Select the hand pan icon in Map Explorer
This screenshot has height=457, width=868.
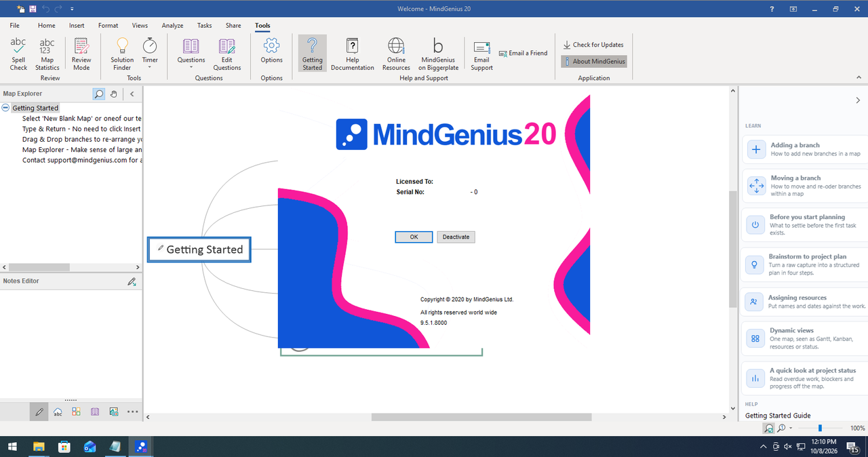114,94
